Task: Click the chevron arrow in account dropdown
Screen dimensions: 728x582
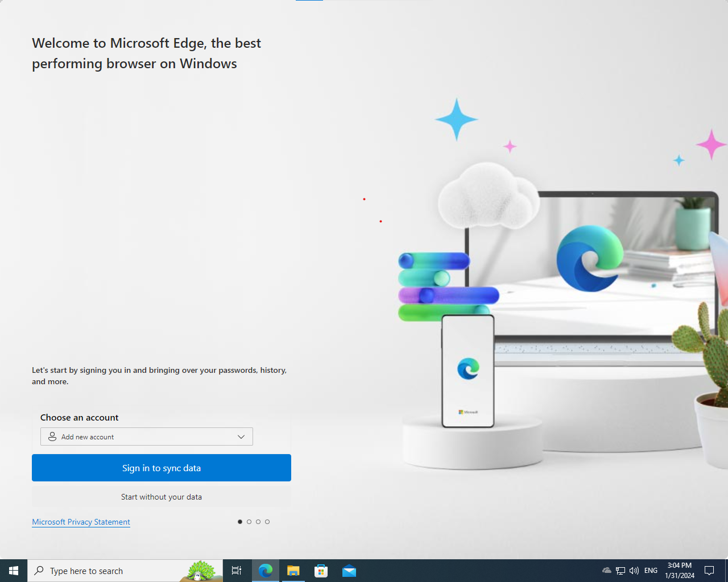Action: pos(241,436)
